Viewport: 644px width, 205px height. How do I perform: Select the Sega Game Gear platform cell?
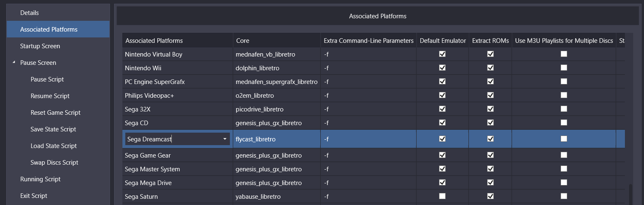[x=178, y=155]
